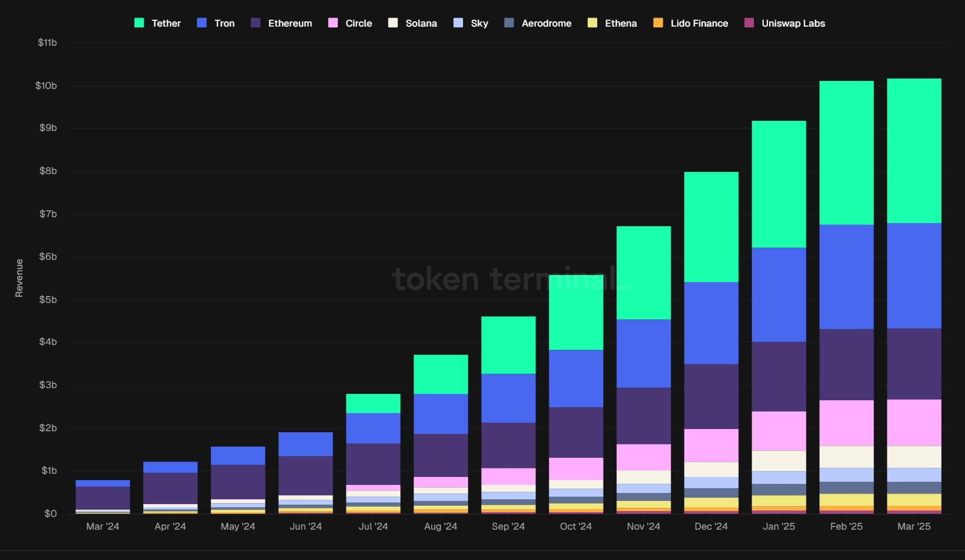Click the Revenue axis title
This screenshot has height=560, width=965.
[19, 278]
